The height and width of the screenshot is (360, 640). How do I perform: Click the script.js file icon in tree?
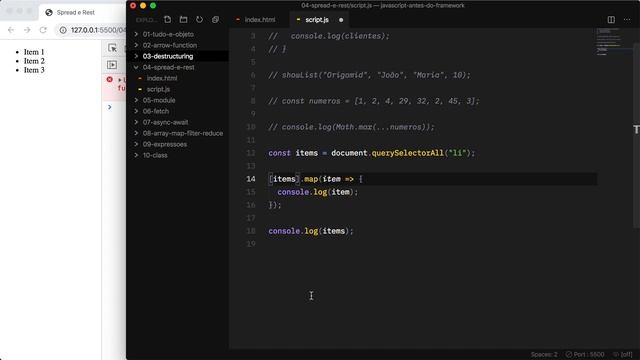point(140,89)
